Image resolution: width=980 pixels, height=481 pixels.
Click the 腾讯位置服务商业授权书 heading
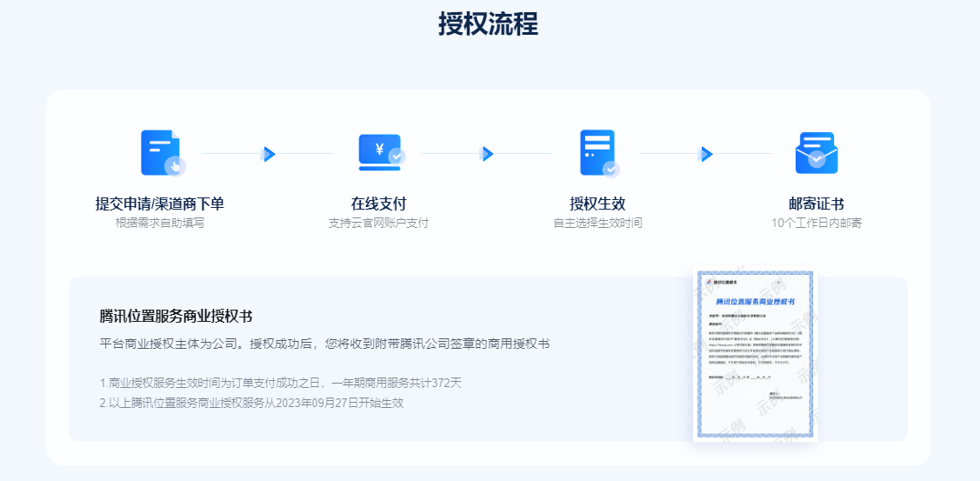[176, 317]
